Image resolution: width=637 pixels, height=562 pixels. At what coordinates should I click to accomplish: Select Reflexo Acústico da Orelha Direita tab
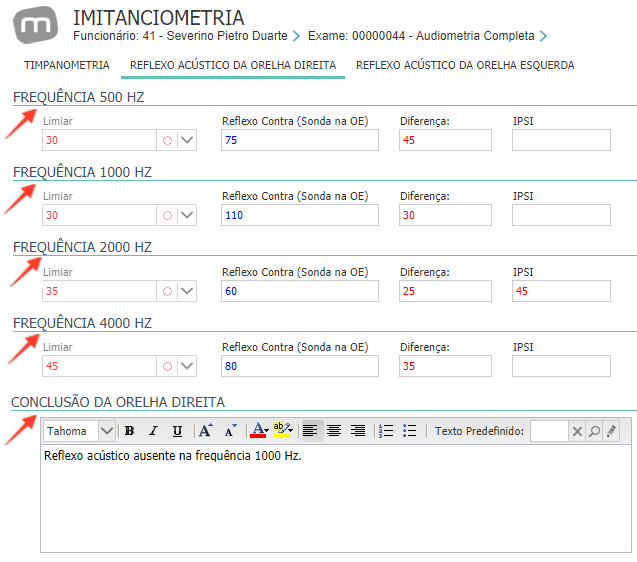click(x=233, y=65)
